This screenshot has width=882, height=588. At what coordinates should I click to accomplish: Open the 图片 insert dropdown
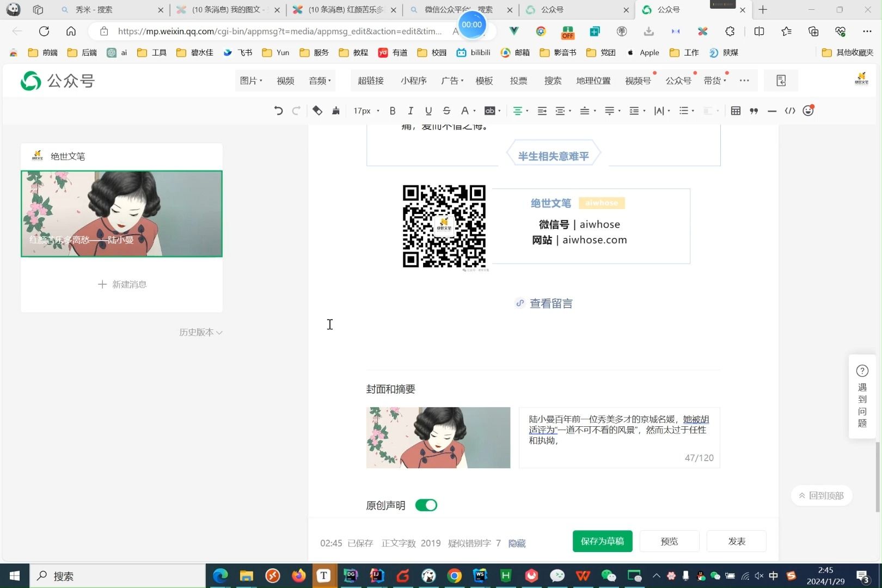click(251, 81)
